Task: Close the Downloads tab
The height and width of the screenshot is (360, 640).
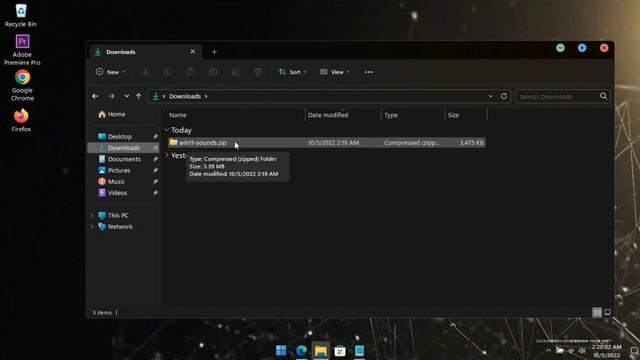Action: 193,51
